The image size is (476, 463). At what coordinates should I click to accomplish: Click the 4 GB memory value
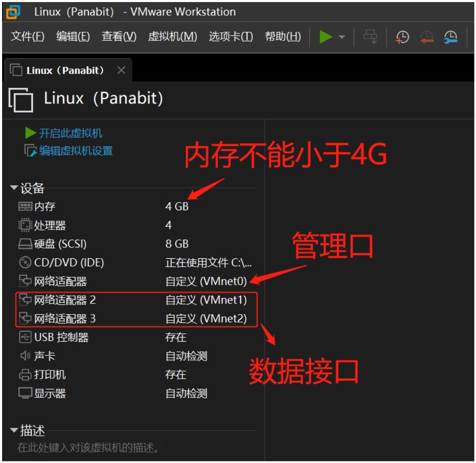coord(177,207)
